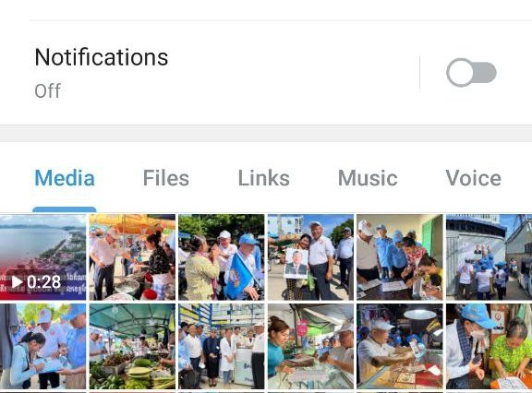The image size is (532, 393).
Task: Open photo with blue flag
Action: (x=222, y=257)
